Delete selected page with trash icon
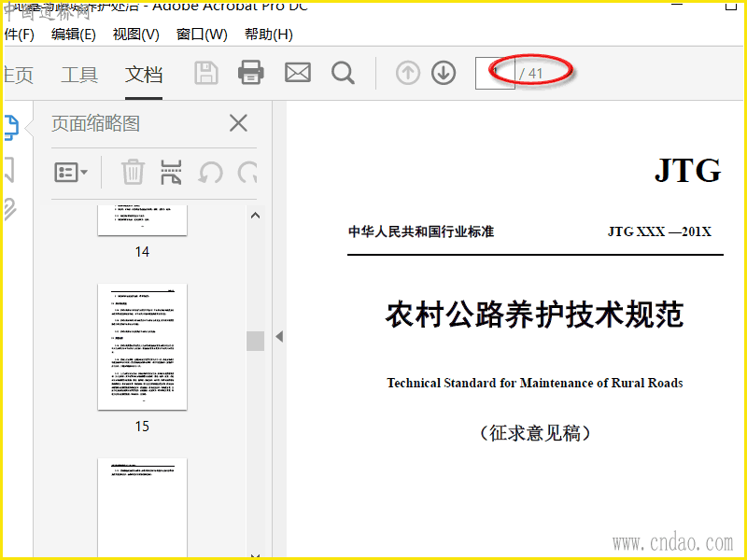 click(133, 172)
